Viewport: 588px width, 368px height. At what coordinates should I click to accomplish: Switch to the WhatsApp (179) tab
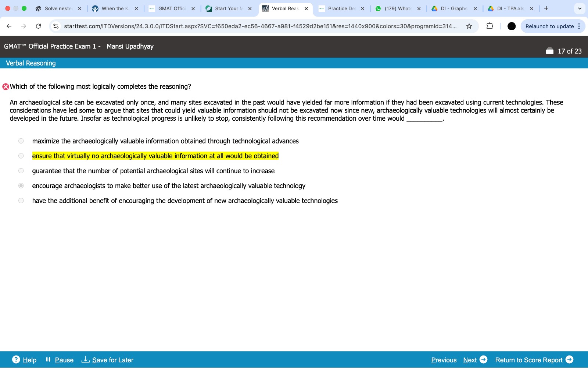pos(398,8)
